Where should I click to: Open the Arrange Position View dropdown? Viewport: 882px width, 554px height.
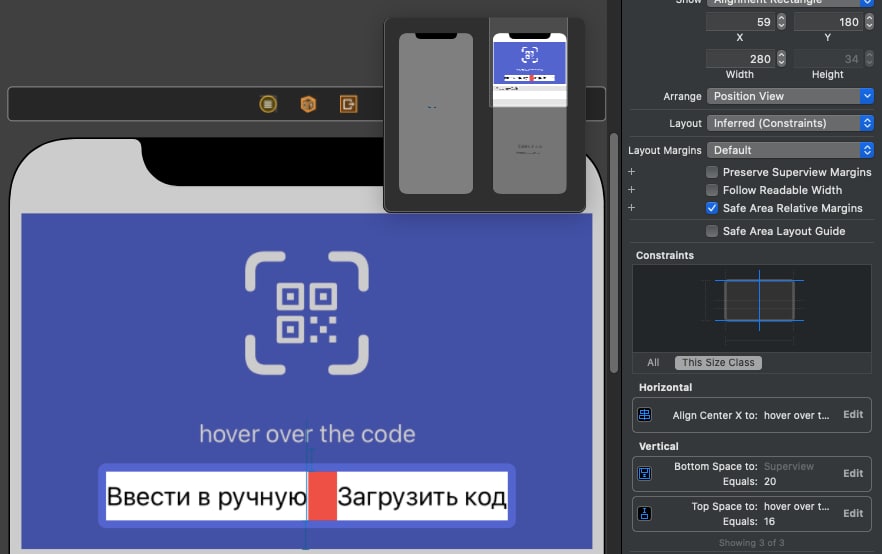(790, 96)
